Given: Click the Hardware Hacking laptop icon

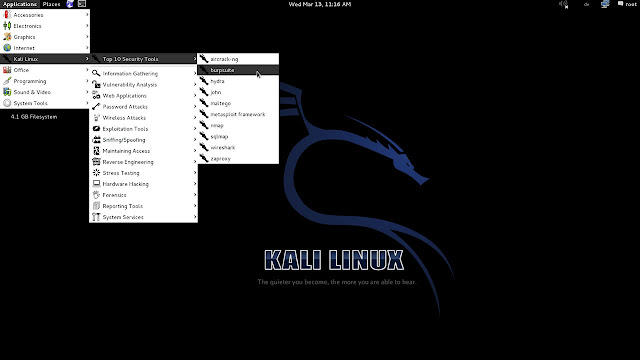Looking at the screenshot, I should [96, 184].
